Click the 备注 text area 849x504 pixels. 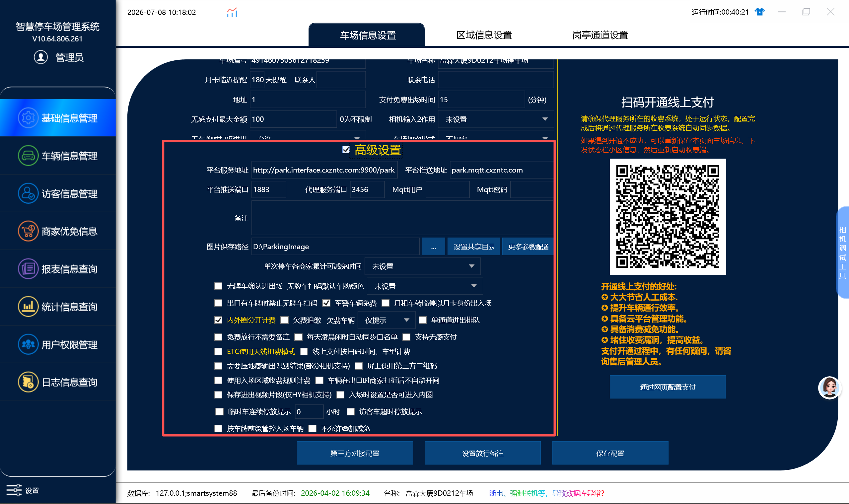tap(402, 218)
